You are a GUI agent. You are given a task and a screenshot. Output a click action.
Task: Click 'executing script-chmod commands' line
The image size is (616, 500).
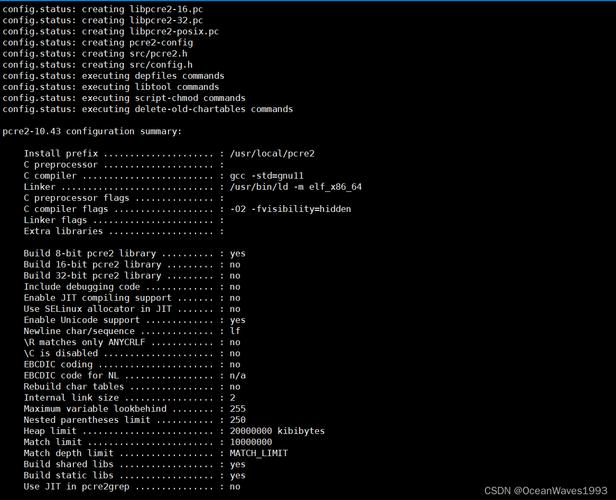[124, 98]
